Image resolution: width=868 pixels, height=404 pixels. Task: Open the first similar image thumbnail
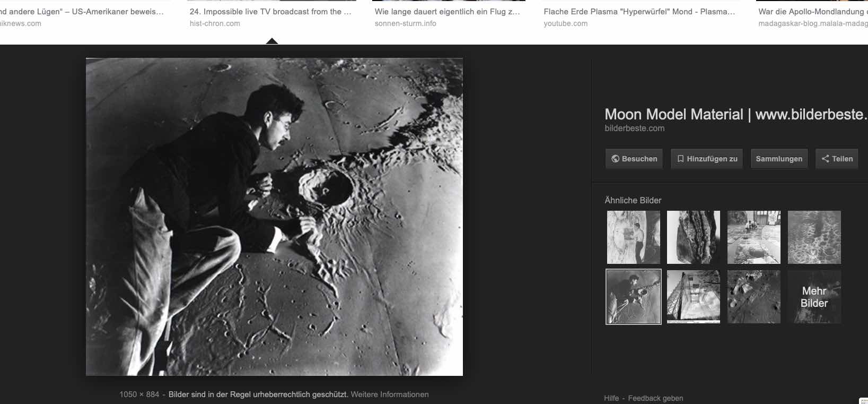pos(634,237)
